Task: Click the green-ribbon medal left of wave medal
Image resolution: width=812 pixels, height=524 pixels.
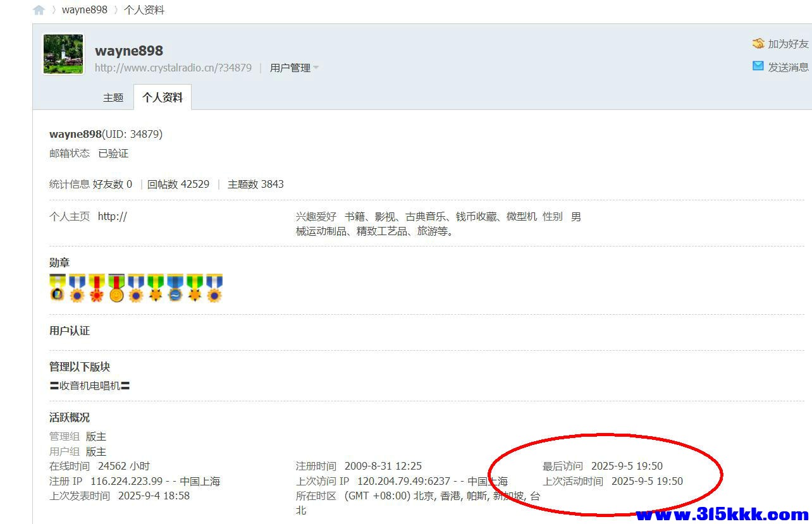Action: click(156, 288)
